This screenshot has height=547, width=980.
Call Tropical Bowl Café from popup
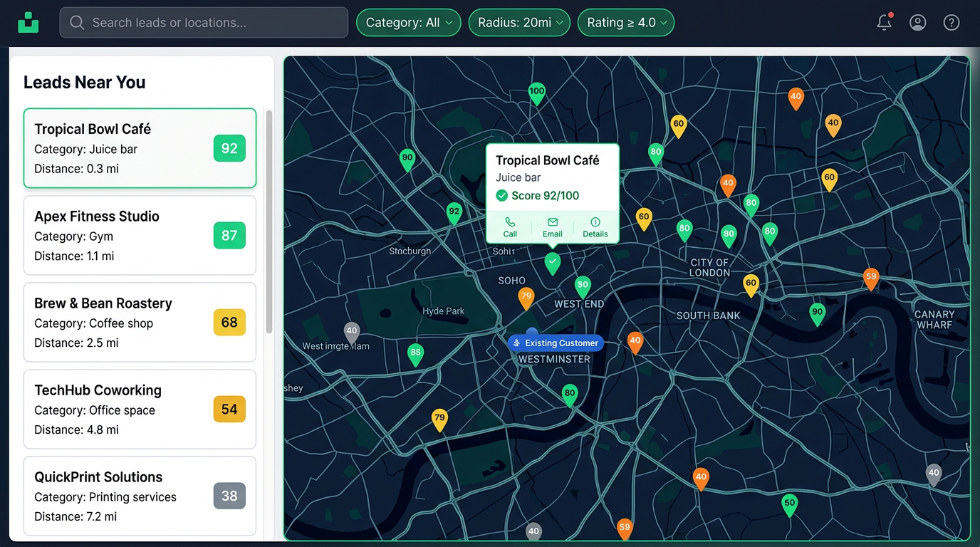pyautogui.click(x=510, y=227)
